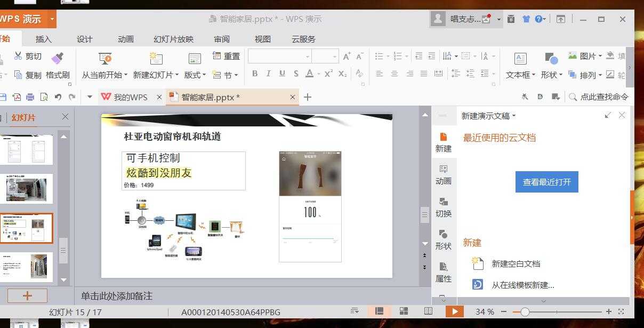
Task: Click the skin T-shirt icon in title bar
Action: click(x=526, y=19)
